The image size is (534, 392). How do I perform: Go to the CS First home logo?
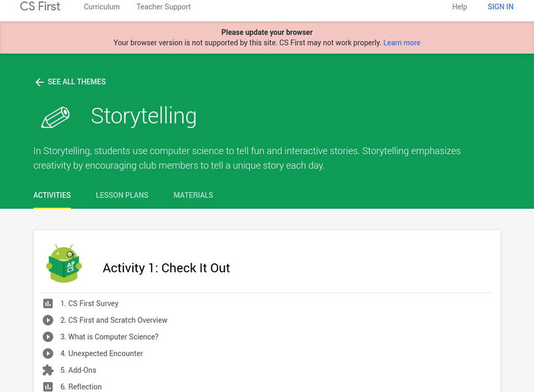coord(40,7)
